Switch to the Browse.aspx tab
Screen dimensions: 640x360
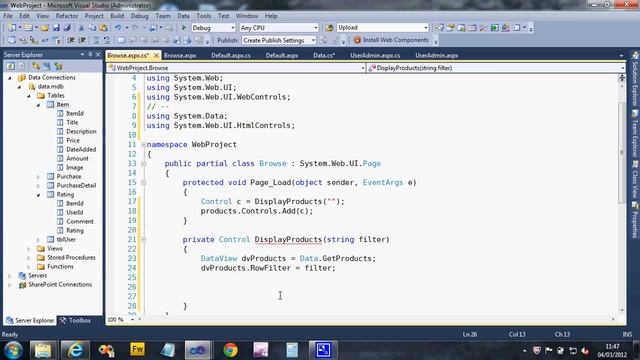tap(180, 55)
